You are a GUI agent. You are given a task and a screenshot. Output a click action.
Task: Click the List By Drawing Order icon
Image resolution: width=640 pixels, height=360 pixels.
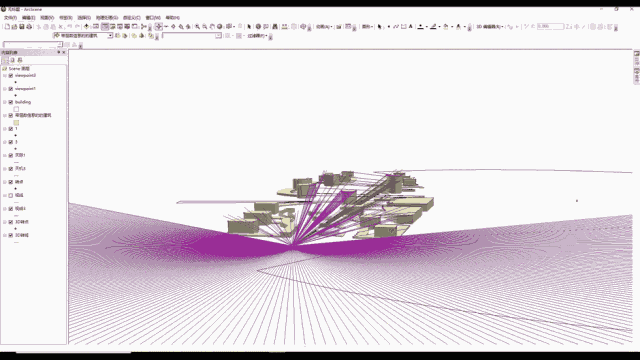coord(5,60)
